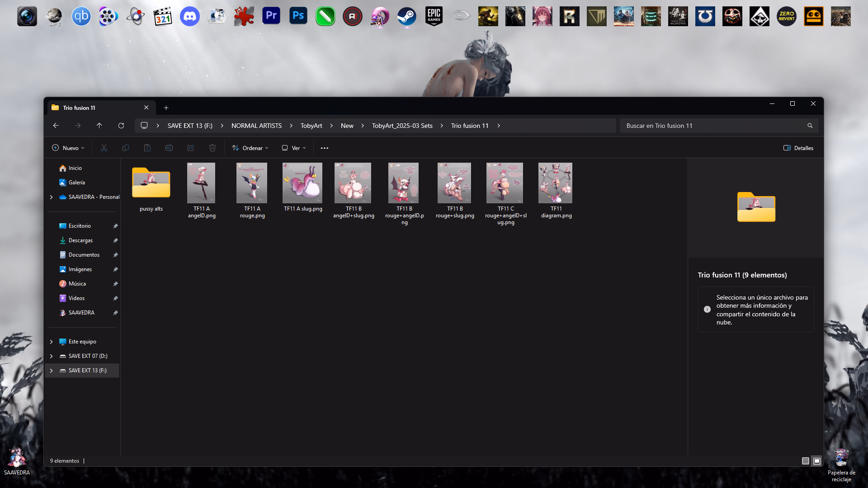Viewport: 868px width, 488px height.
Task: Switch to large thumbnails view layout
Action: [x=817, y=461]
